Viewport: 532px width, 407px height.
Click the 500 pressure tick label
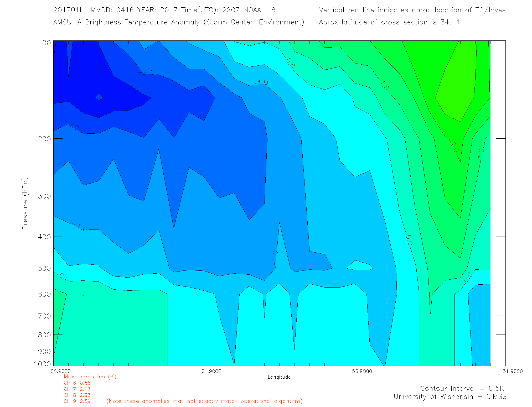[44, 268]
